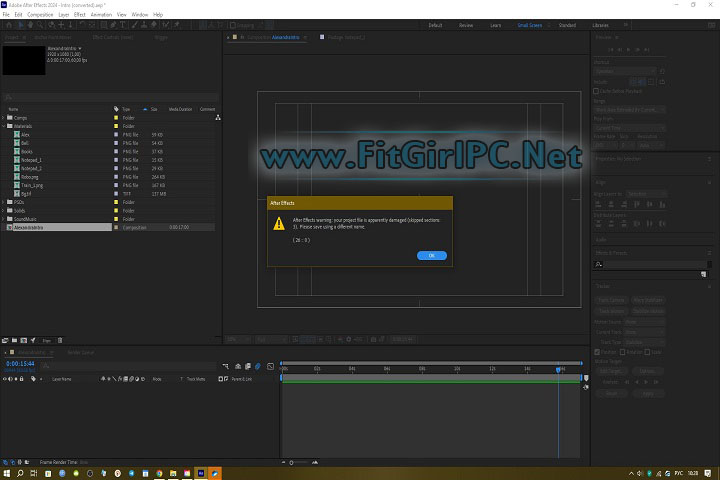Toggle Cache Before Playback checkbox
This screenshot has width=720, height=480.
[x=597, y=89]
